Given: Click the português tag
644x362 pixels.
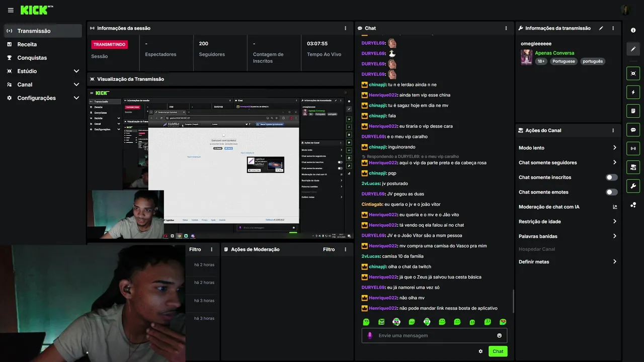Looking at the screenshot, I should (x=593, y=61).
